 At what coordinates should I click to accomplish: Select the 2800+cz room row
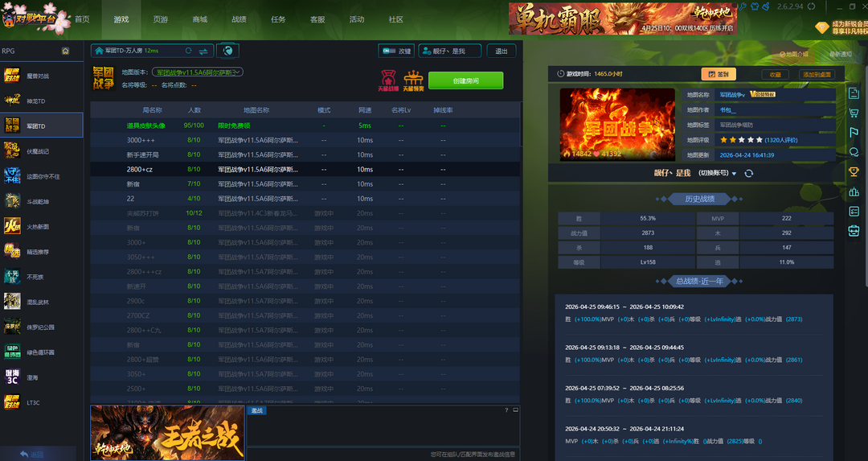(x=305, y=169)
